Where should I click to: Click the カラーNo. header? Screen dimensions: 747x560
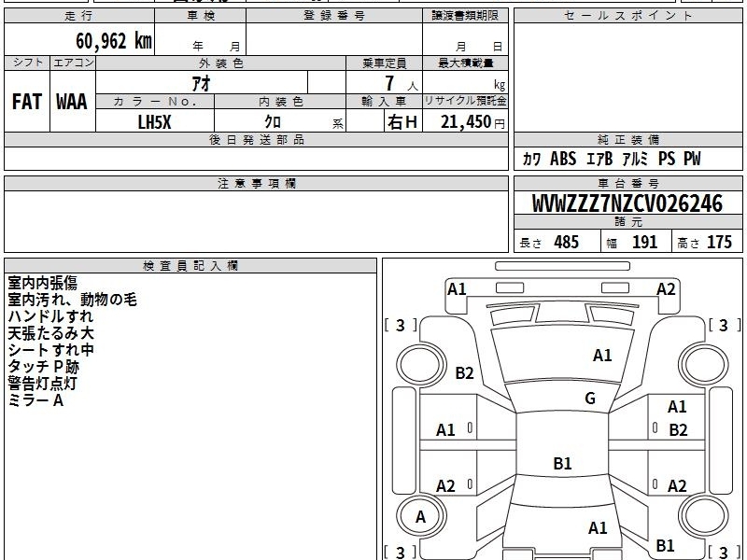(x=155, y=102)
